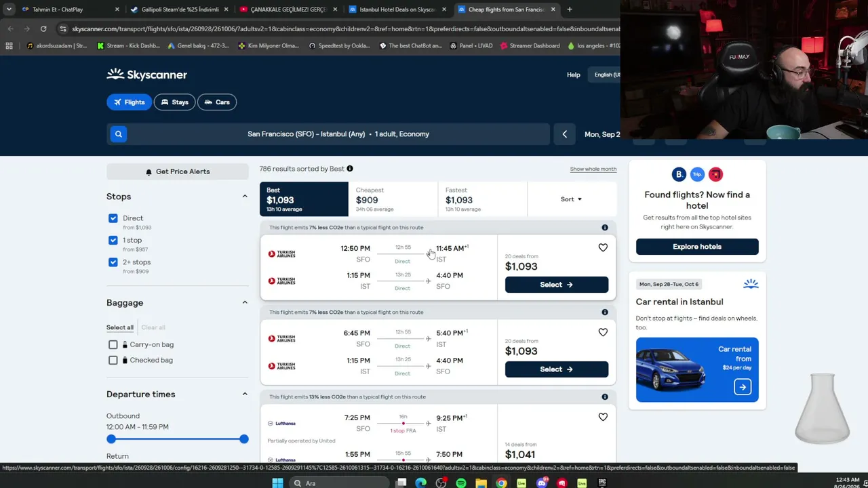Screen dimensions: 868x488
Task: Open OBS Studio from the taskbar
Action: pos(441,483)
